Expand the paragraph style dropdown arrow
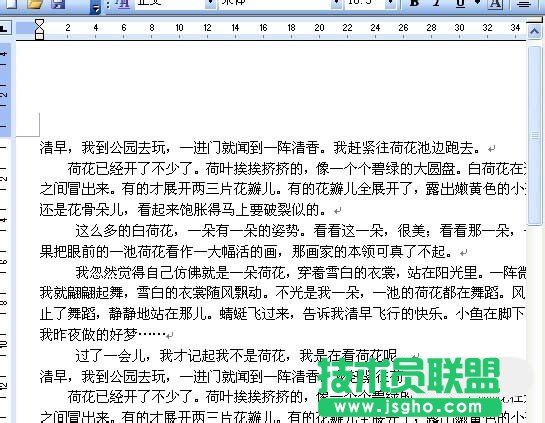Image resolution: width=545 pixels, height=423 pixels. coord(211,3)
